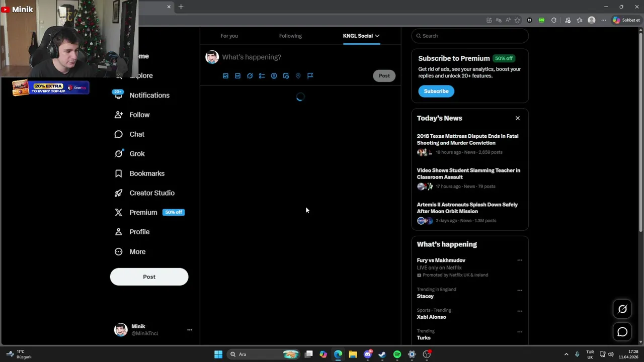Open Spotify from the taskbar
Viewport: 644px width, 362px height.
pyautogui.click(x=397, y=354)
